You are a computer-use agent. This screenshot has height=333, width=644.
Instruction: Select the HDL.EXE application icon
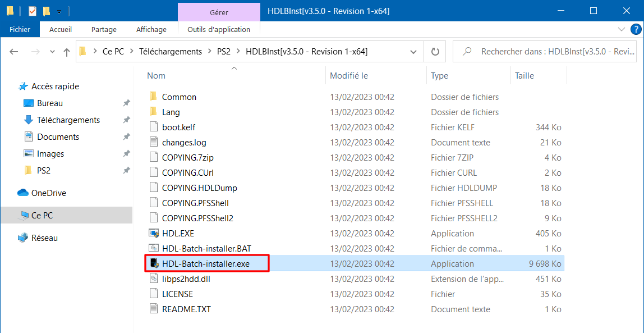tap(154, 234)
